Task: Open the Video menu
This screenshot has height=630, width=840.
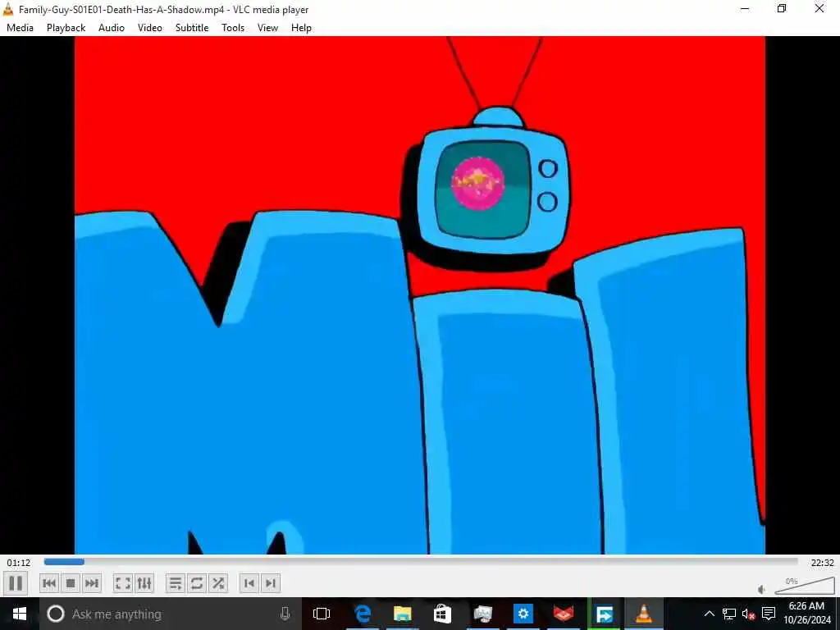Action: point(150,28)
